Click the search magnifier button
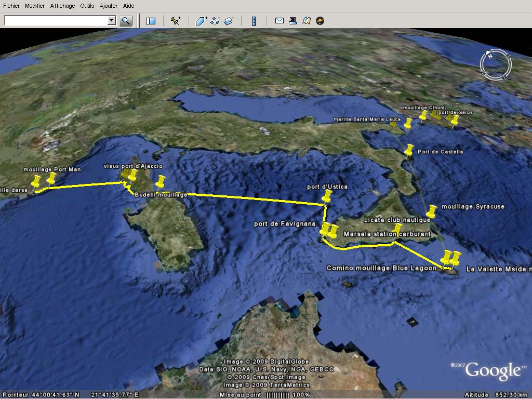 point(126,21)
